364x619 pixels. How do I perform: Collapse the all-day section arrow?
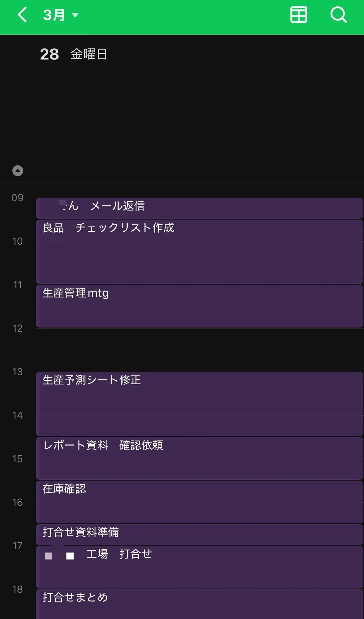click(18, 171)
